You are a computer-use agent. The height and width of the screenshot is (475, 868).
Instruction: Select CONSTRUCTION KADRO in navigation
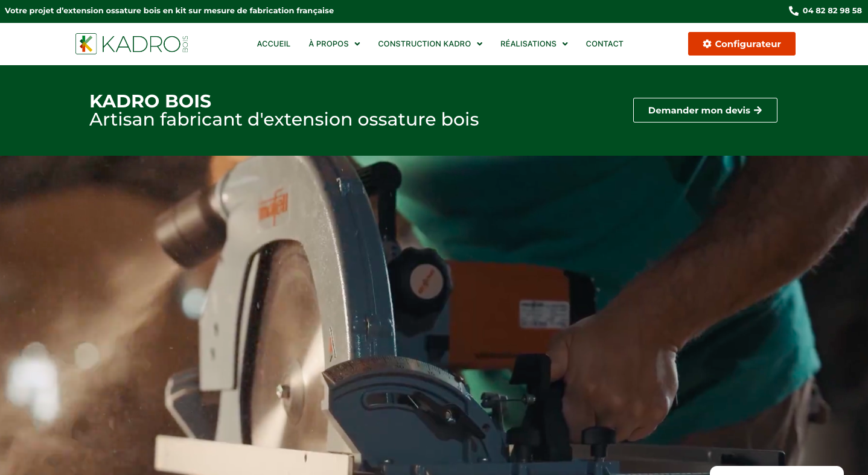(x=424, y=43)
